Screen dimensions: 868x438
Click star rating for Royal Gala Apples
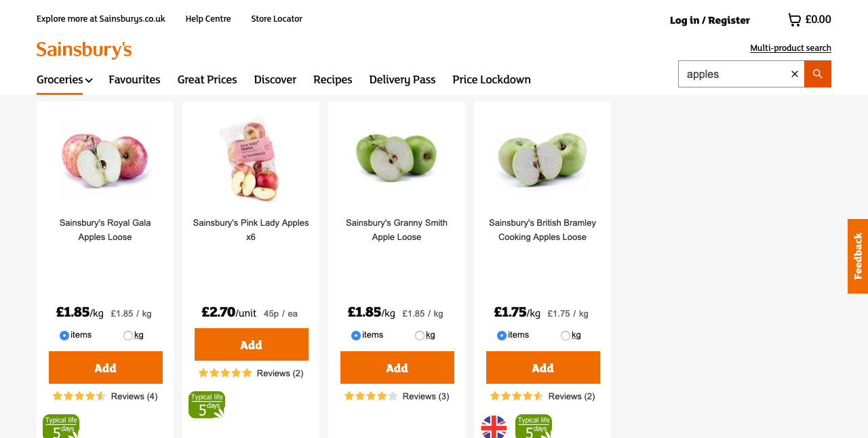click(79, 396)
